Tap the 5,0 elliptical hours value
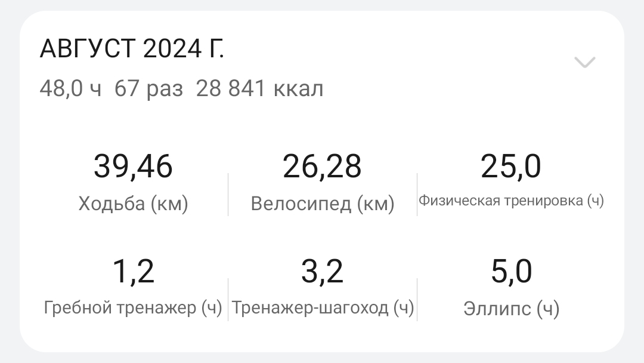This screenshot has height=363, width=644. (x=512, y=271)
